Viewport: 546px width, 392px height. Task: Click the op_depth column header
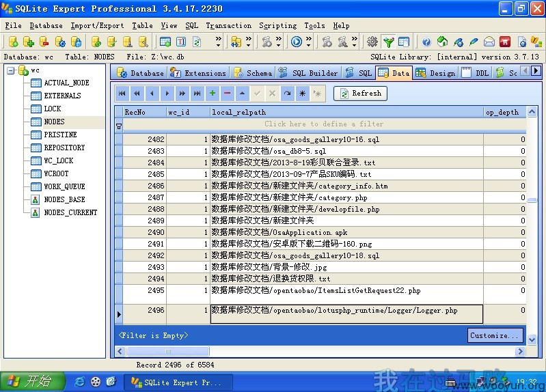504,112
